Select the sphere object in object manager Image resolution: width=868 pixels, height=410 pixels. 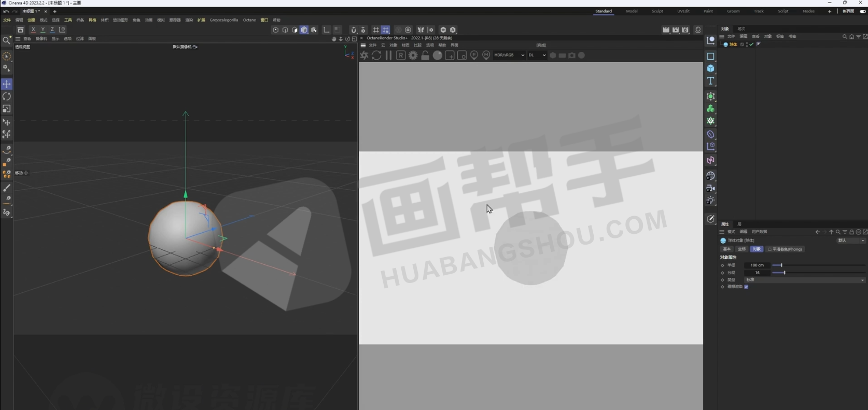(x=733, y=45)
